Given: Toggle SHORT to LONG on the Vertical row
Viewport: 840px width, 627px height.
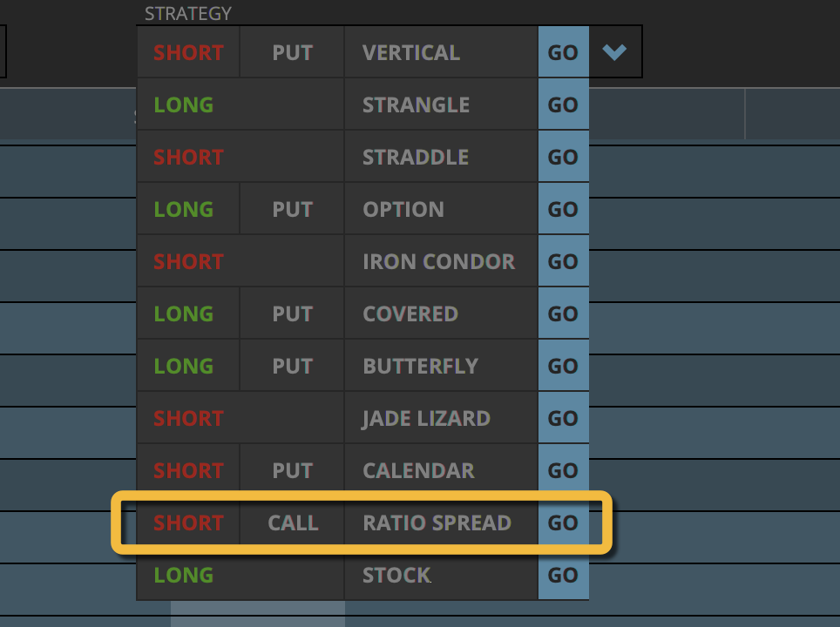Looking at the screenshot, I should point(187,52).
